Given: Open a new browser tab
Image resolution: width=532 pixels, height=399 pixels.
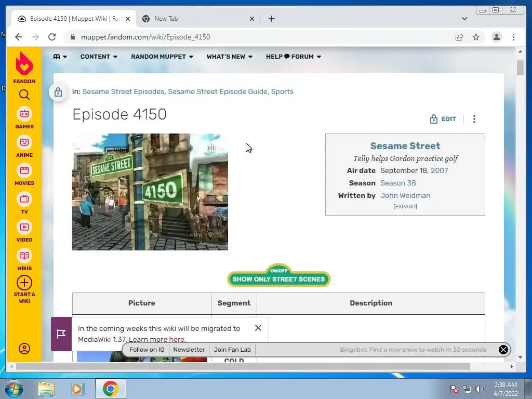Looking at the screenshot, I should tap(271, 19).
